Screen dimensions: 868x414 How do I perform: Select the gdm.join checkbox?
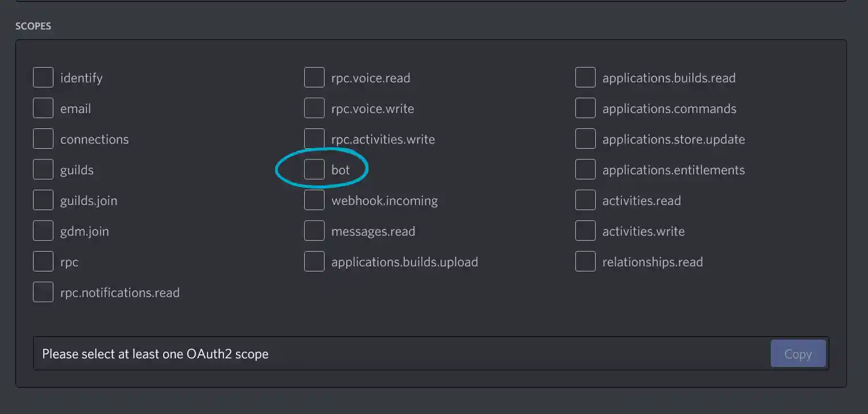tap(43, 231)
